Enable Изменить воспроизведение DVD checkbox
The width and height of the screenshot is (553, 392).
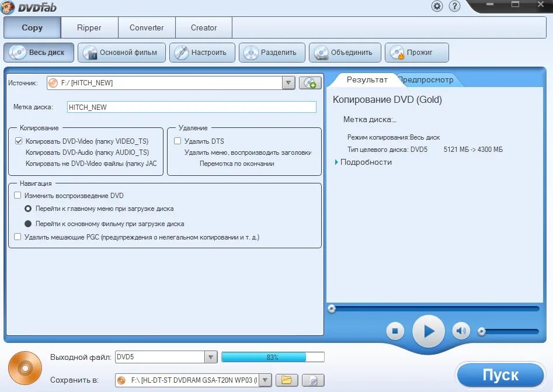(x=18, y=195)
